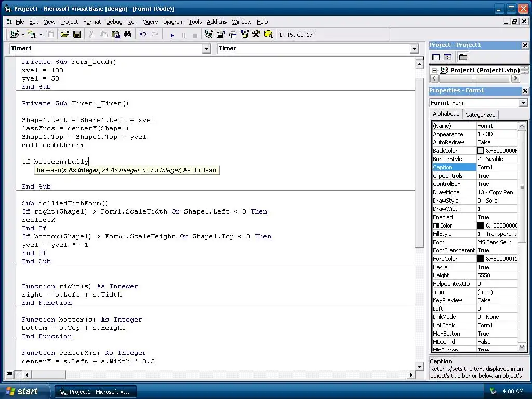
Task: Click the End stop icon
Action: (x=195, y=35)
